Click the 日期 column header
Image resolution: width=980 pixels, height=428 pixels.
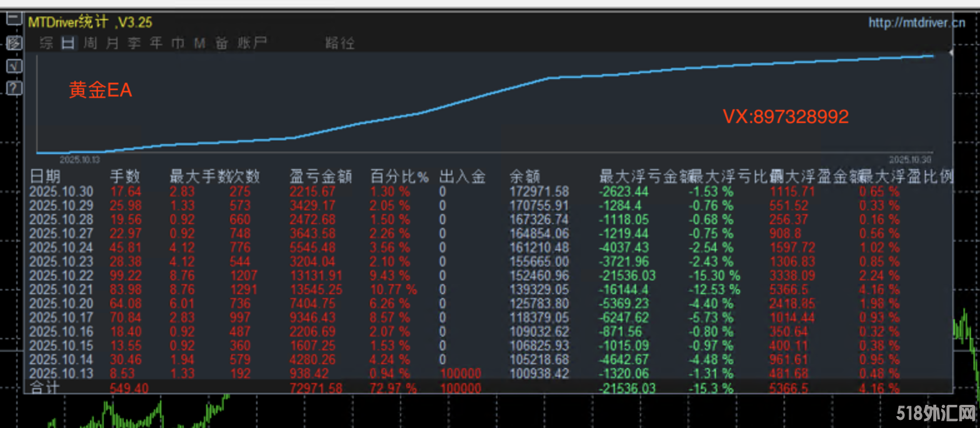click(x=45, y=176)
